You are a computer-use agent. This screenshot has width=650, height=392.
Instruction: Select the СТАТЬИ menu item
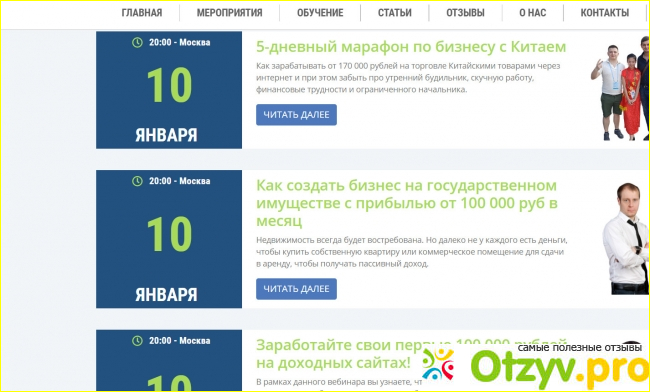(395, 13)
